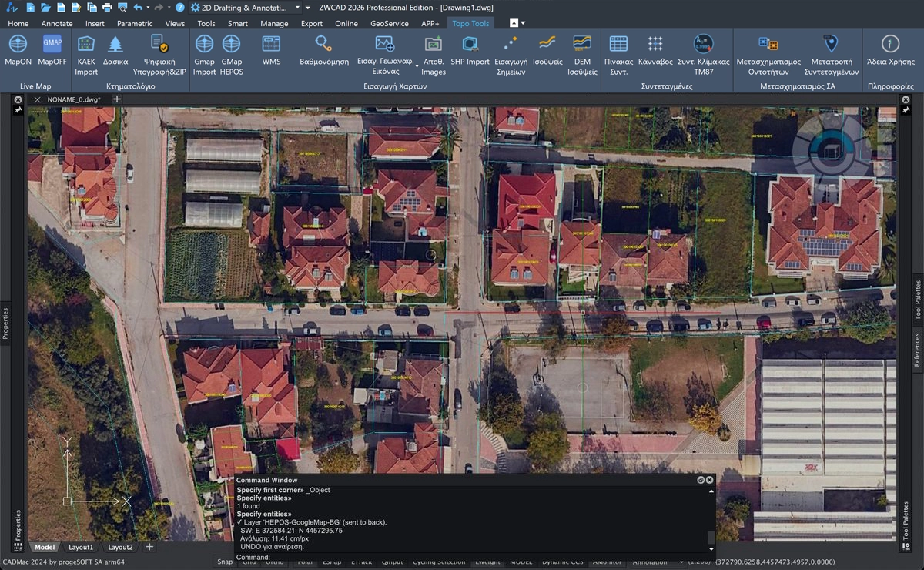Switch to the Annotate ribbon tab
924x570 pixels.
[57, 23]
